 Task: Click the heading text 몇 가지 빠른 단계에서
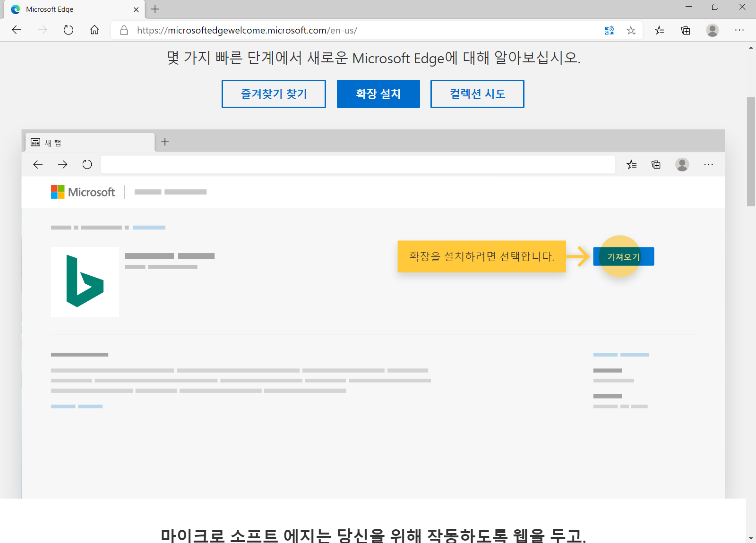click(x=234, y=58)
